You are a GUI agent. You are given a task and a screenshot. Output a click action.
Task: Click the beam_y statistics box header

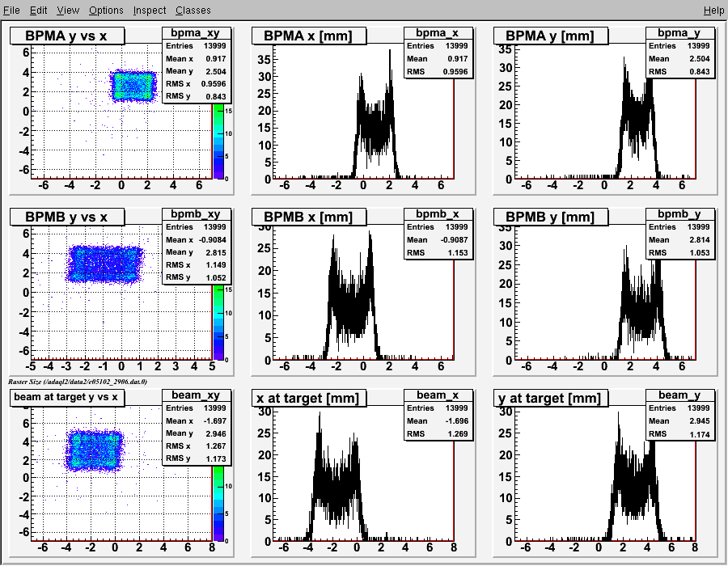tap(679, 395)
